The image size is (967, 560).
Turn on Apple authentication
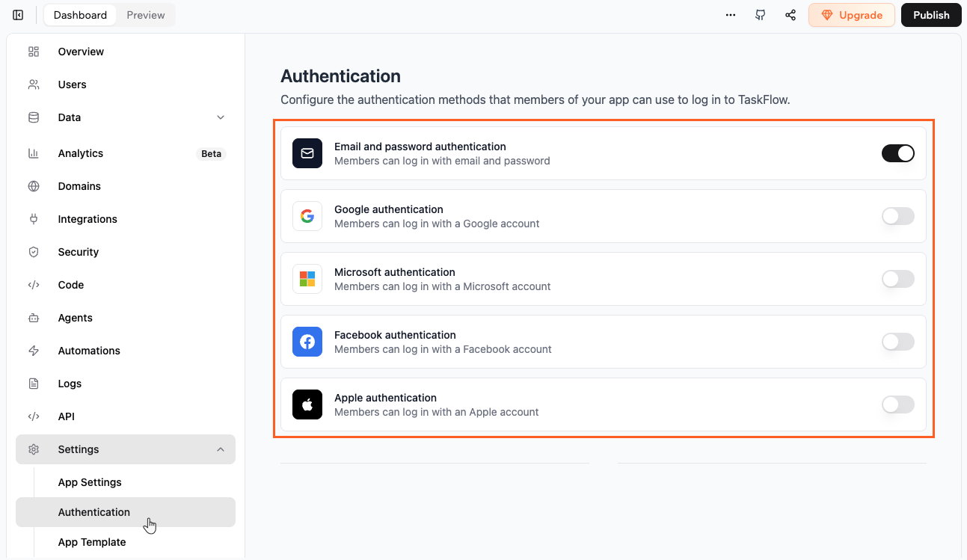[x=897, y=404]
